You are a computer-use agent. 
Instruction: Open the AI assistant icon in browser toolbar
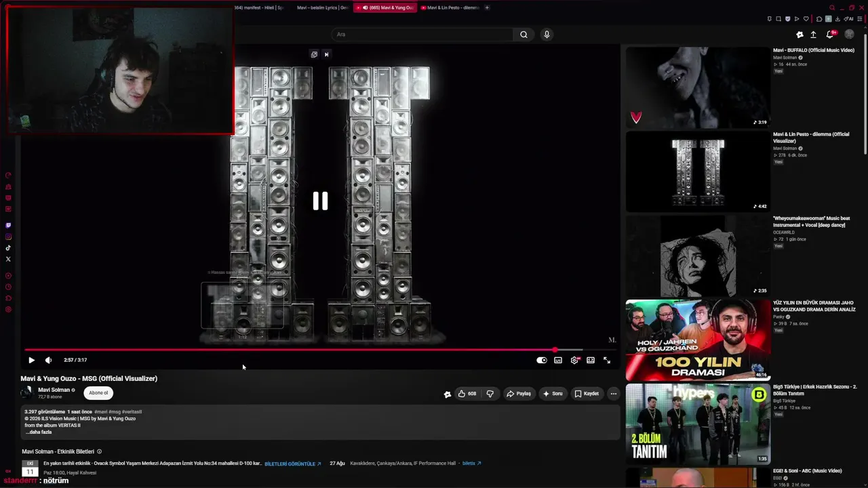(850, 19)
